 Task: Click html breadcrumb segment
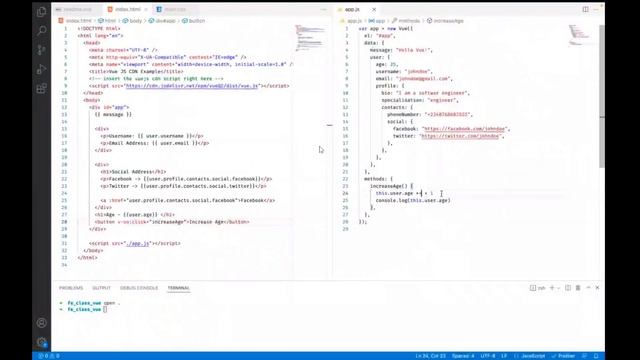[108, 21]
